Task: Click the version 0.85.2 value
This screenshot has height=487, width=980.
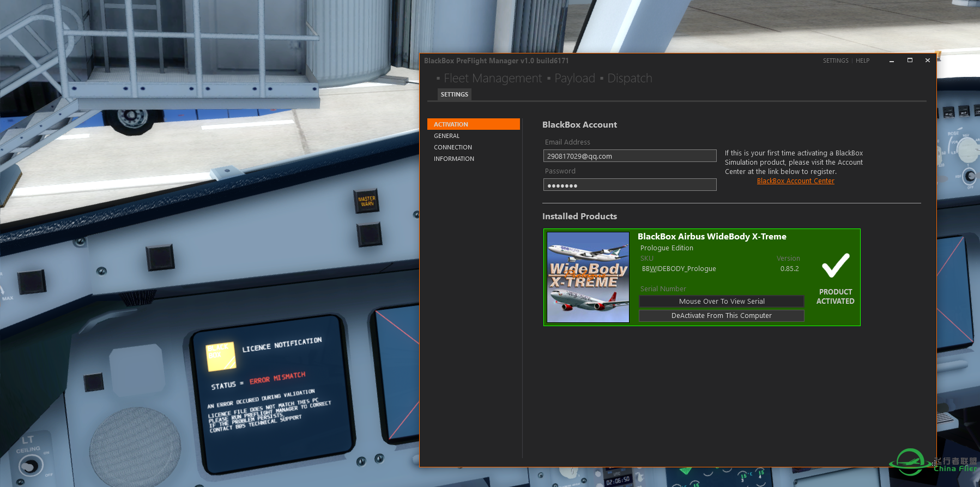Action: [789, 269]
